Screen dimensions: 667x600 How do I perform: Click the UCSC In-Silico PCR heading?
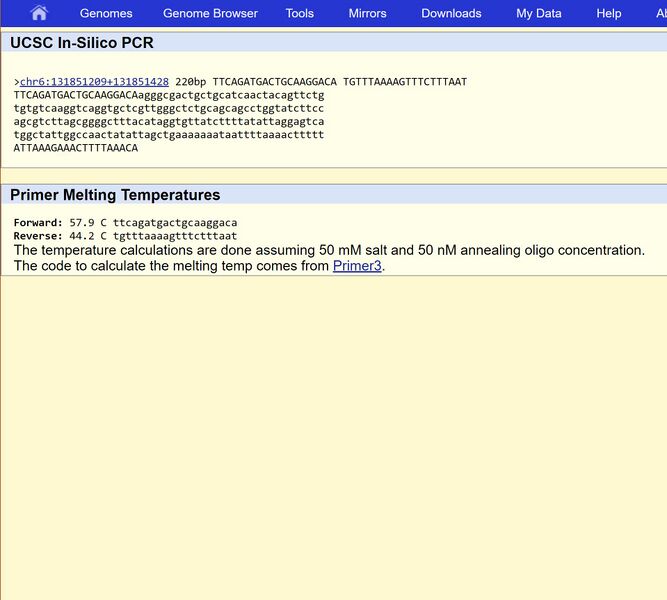(82, 43)
